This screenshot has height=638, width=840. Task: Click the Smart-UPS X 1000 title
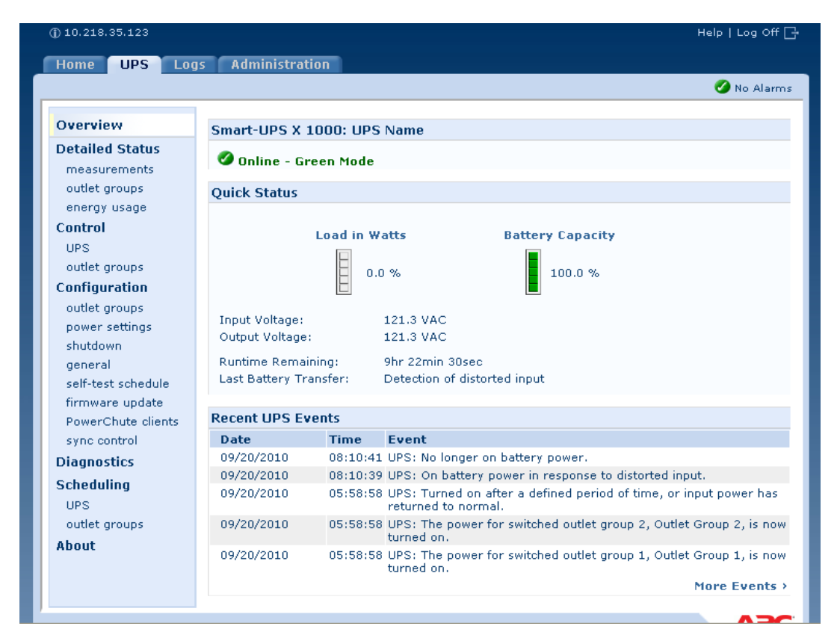coord(317,130)
